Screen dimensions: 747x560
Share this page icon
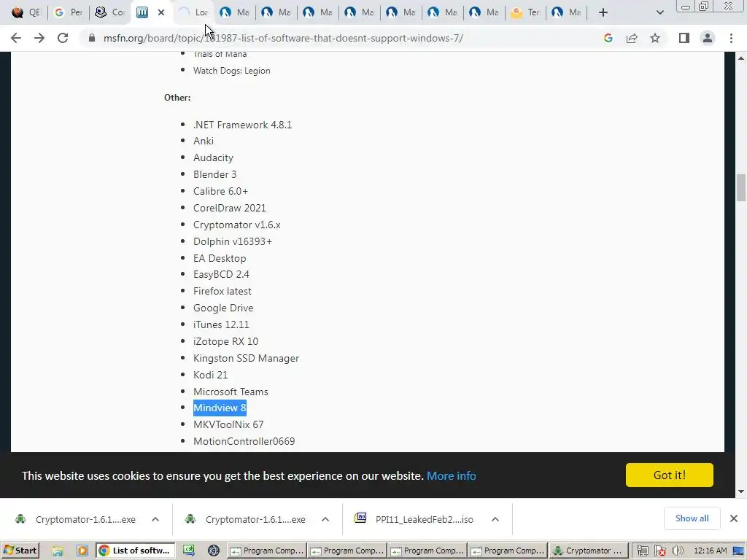632,38
